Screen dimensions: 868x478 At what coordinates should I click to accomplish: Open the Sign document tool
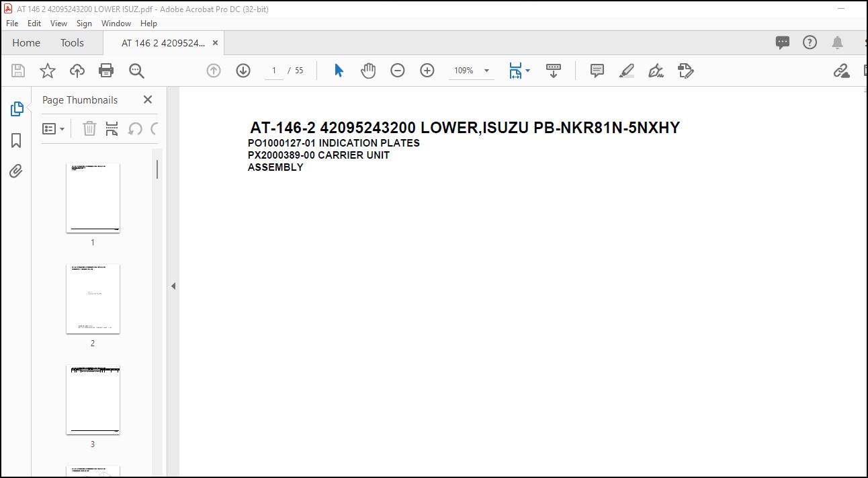(656, 71)
